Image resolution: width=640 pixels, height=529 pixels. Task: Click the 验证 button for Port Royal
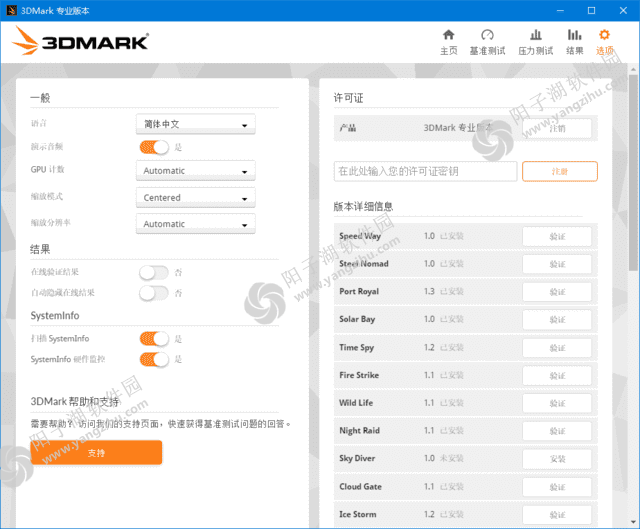tap(557, 292)
